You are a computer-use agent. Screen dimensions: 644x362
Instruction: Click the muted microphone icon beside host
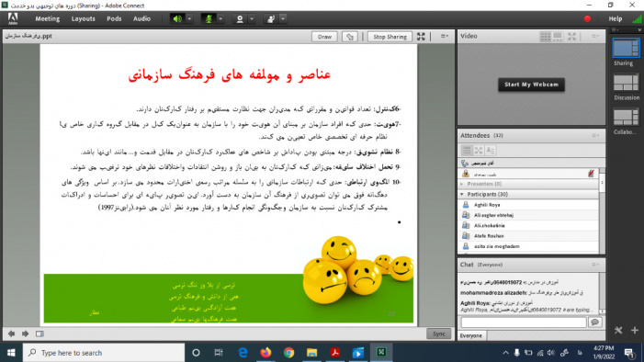[x=591, y=174]
